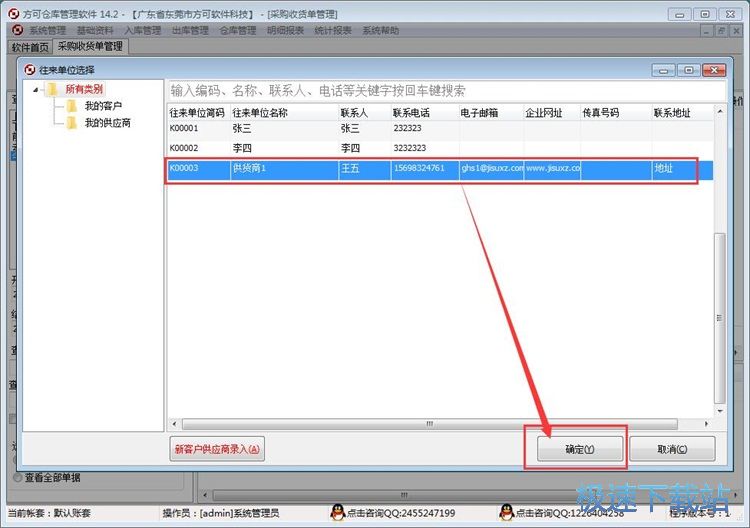Click the 操作员 [admin]系统管理员 status entry

click(221, 513)
